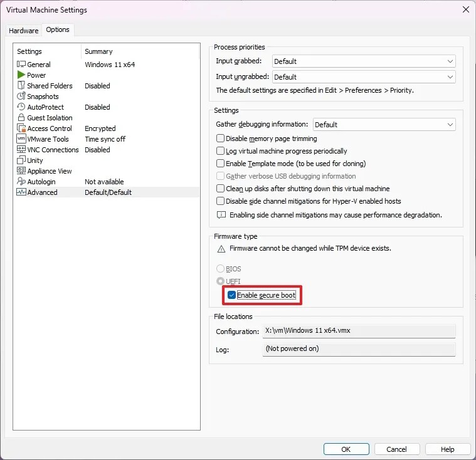Click the VMware Tools vm icon
The image size is (476, 460).
21,139
